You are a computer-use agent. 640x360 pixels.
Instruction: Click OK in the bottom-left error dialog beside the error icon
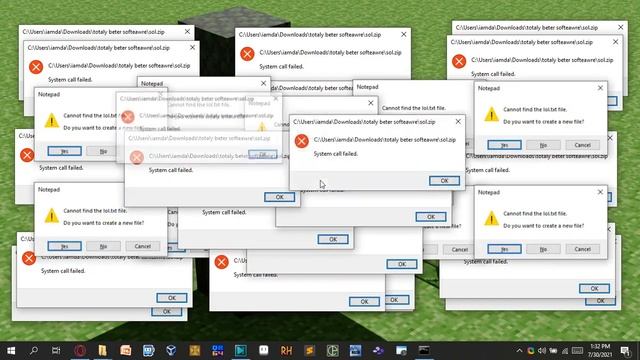172,298
